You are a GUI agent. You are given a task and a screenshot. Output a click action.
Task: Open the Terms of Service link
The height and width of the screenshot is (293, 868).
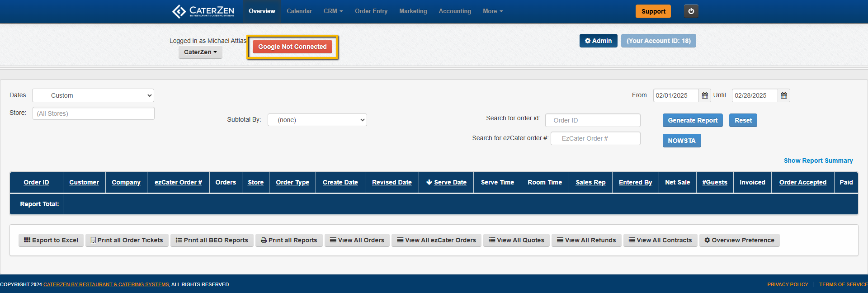843,284
